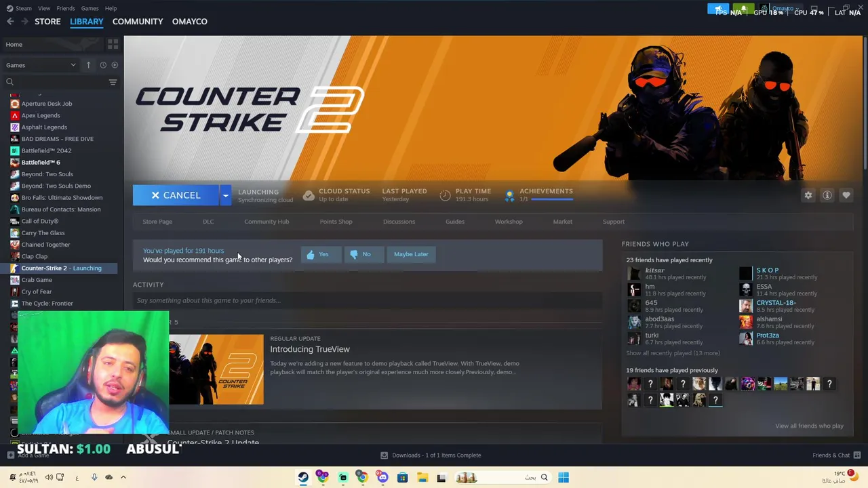Click the thumbs down icon for No
This screenshot has width=868, height=488.
tap(353, 254)
